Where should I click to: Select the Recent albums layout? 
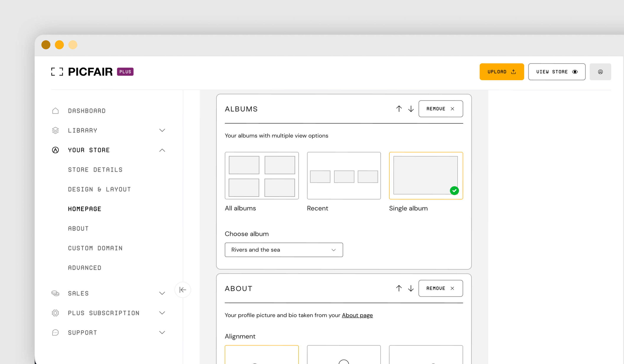coord(344,175)
